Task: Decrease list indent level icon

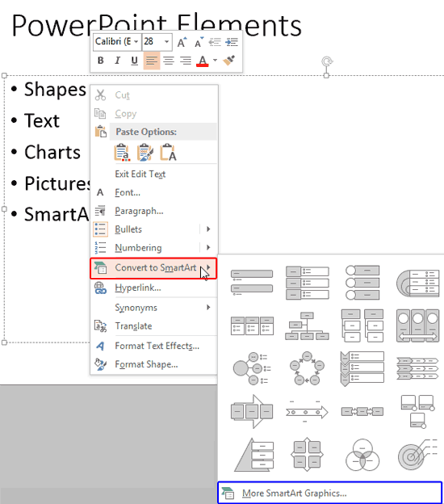Action: [215, 42]
